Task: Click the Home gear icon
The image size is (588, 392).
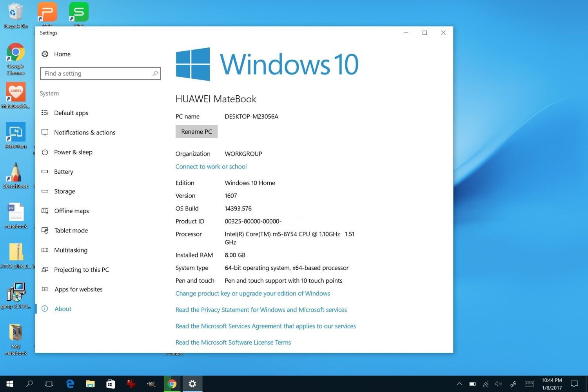Action: (x=45, y=54)
